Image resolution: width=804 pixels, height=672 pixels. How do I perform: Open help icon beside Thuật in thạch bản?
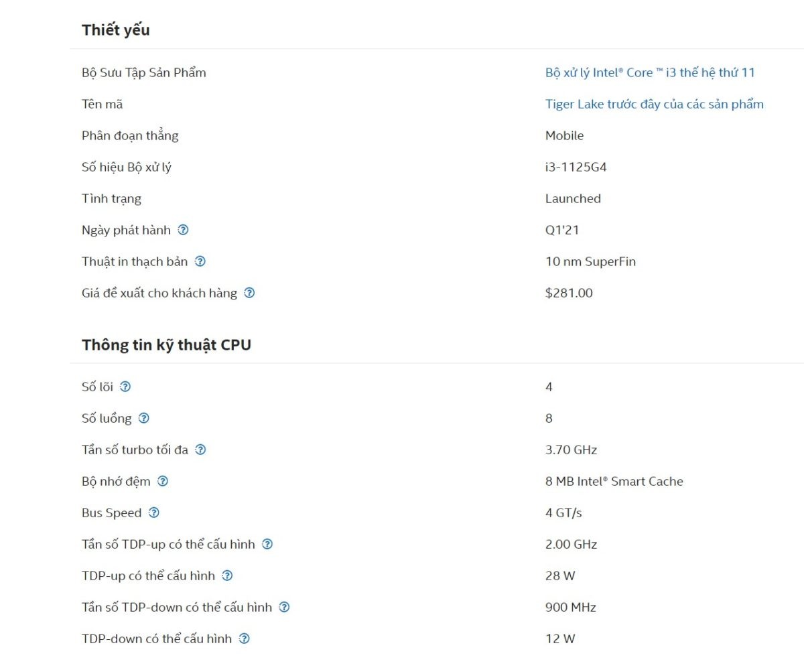tap(200, 261)
